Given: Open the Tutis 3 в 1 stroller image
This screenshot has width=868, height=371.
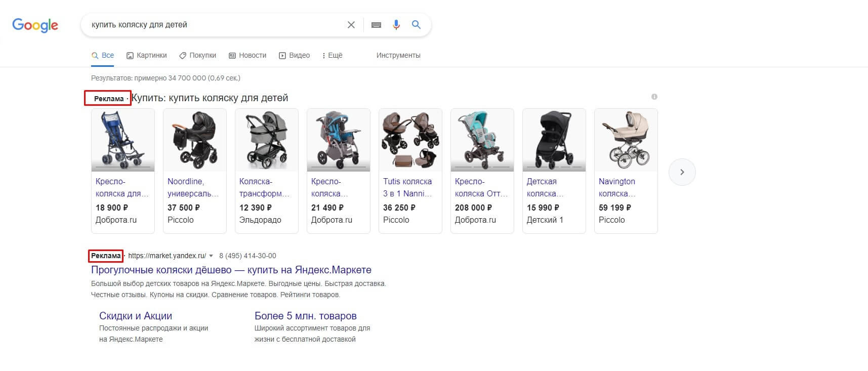Looking at the screenshot, I should coord(410,140).
